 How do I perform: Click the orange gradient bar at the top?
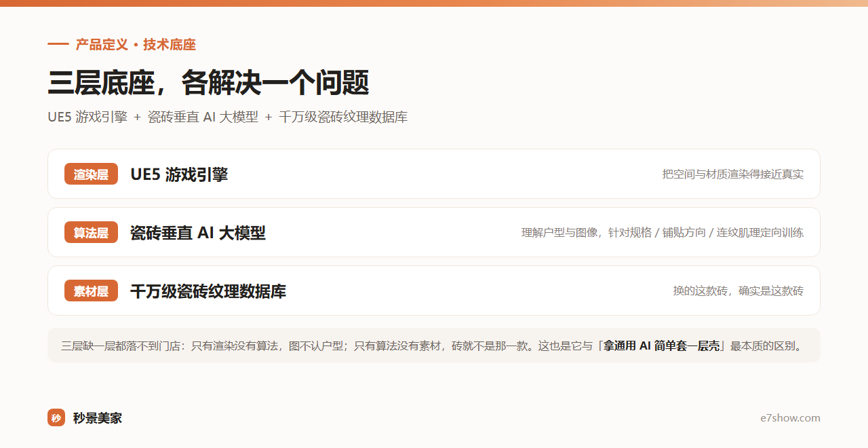[x=434, y=3]
